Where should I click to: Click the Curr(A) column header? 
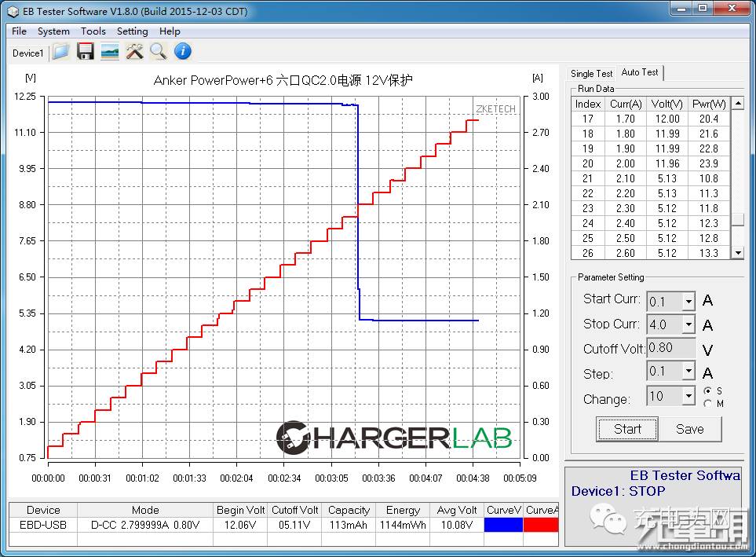[626, 104]
